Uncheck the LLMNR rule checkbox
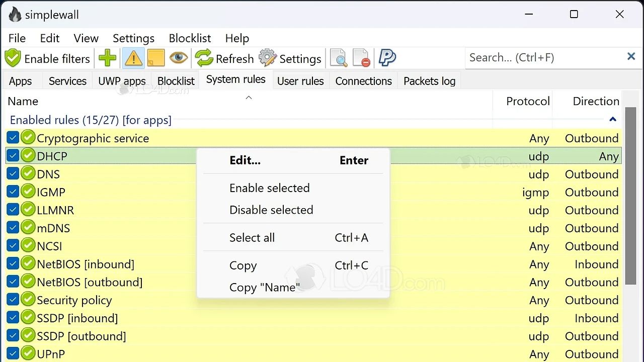This screenshot has width=644, height=362. tap(13, 210)
